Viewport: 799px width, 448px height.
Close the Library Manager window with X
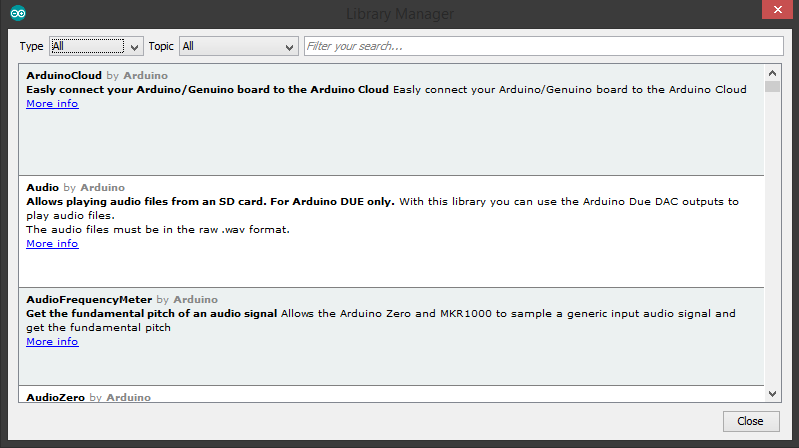(778, 10)
